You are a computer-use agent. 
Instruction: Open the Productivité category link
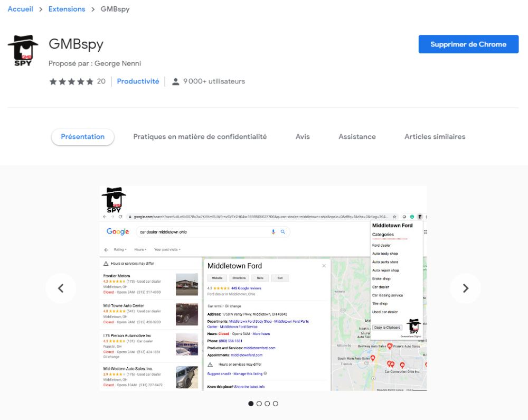138,81
